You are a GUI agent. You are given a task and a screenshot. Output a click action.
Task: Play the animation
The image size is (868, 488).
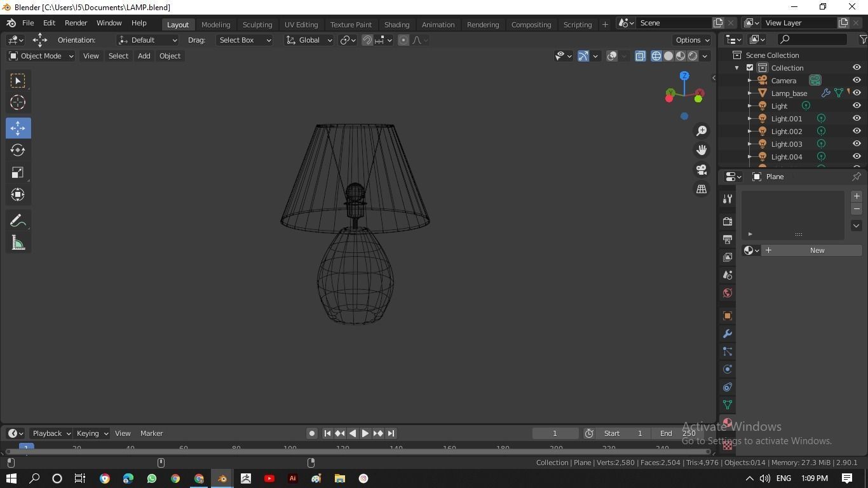365,433
